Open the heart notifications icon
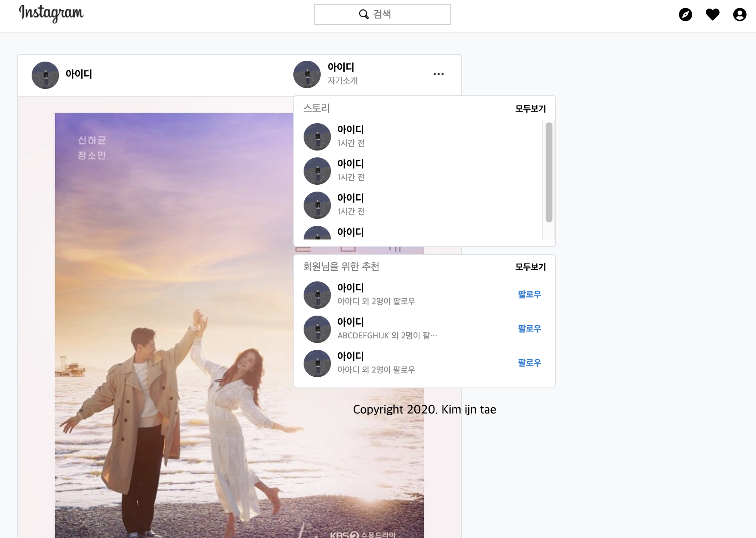 [713, 15]
